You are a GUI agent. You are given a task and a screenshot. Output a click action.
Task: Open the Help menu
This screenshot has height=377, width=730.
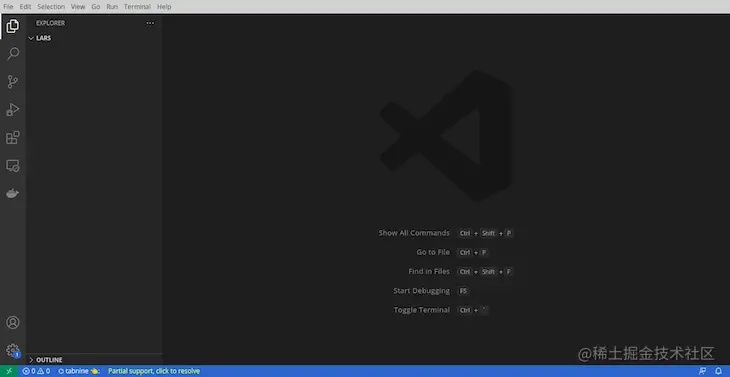coord(164,7)
